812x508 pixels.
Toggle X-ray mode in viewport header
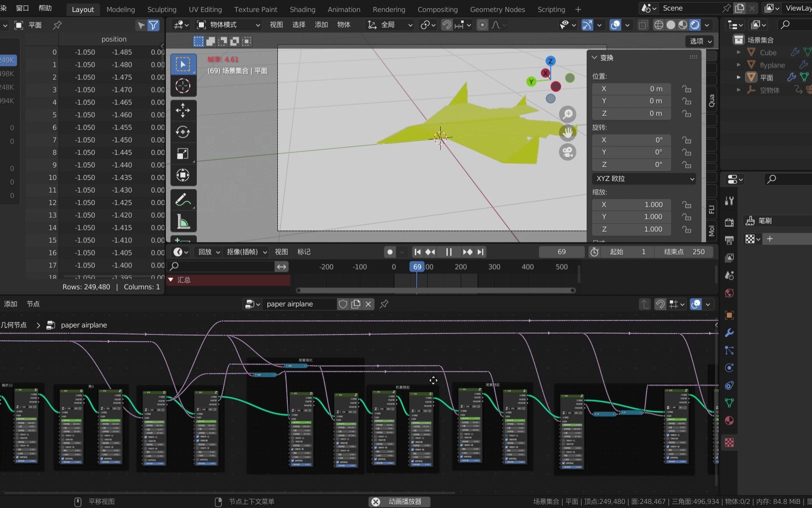(x=643, y=24)
